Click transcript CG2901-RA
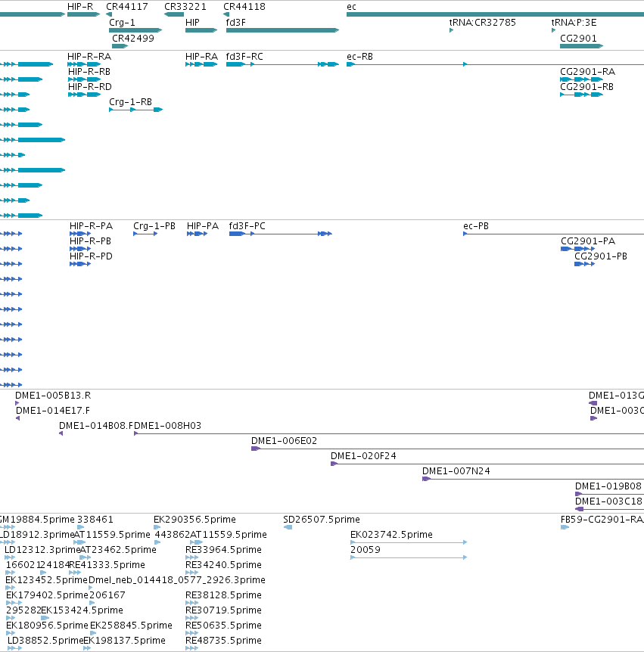Screen dimensions: 644x652 tap(582, 79)
